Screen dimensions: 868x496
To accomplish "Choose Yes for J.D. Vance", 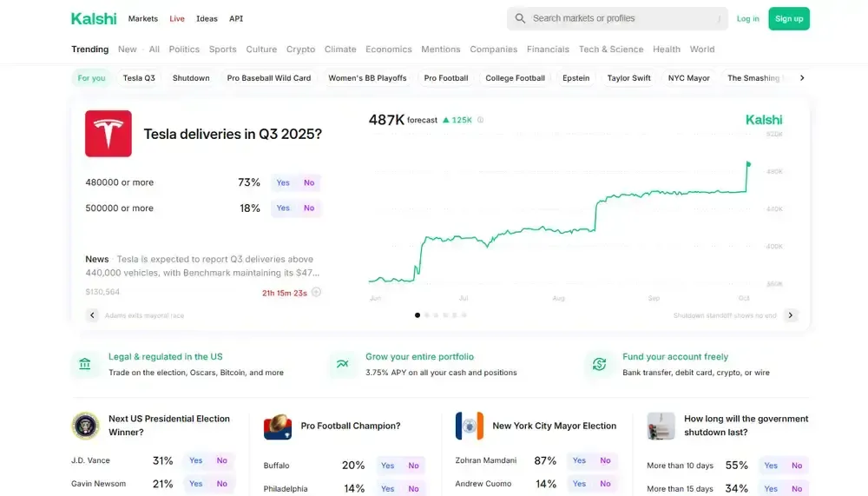I will click(x=196, y=460).
